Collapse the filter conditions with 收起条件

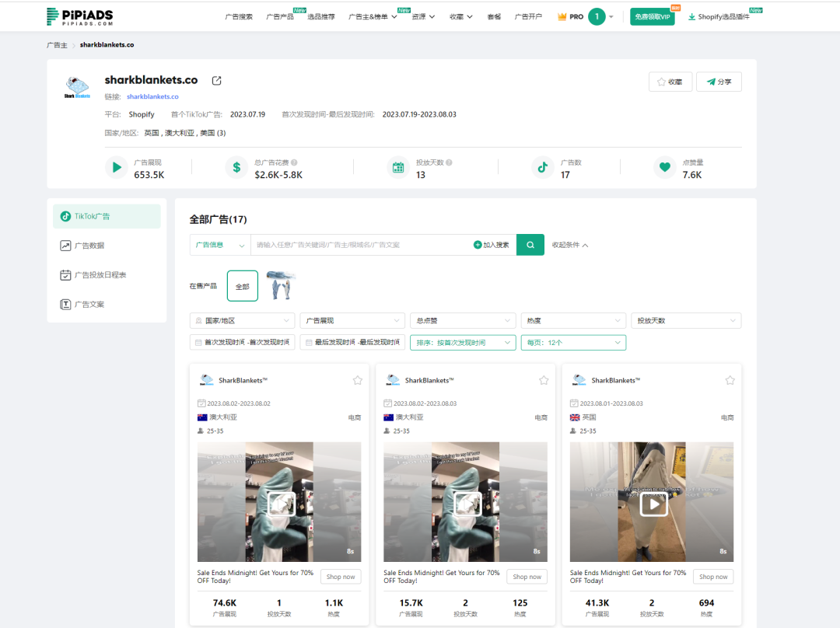pos(570,245)
